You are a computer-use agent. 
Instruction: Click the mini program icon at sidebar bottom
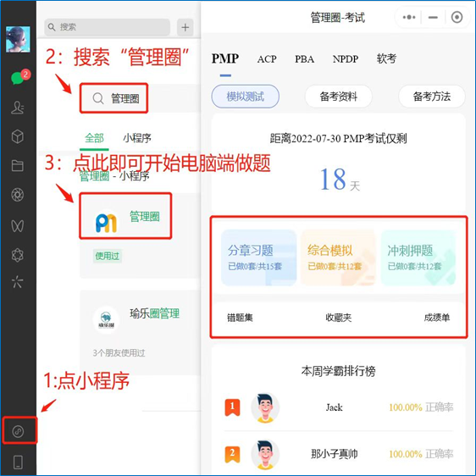18,431
